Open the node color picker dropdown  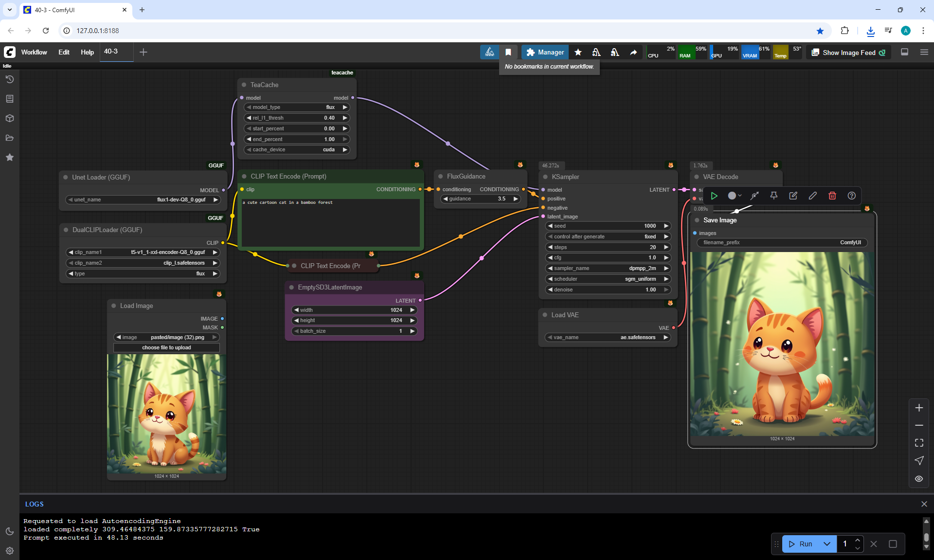click(734, 196)
